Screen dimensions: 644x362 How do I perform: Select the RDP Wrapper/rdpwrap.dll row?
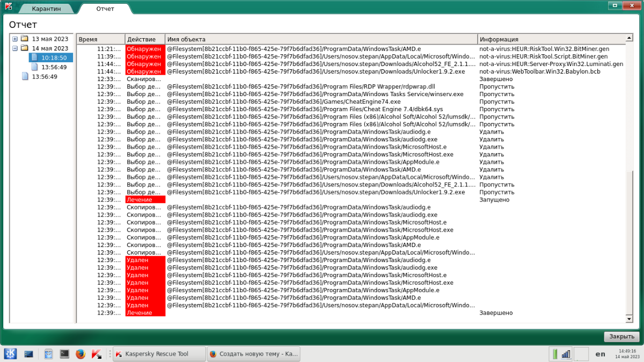click(352, 86)
